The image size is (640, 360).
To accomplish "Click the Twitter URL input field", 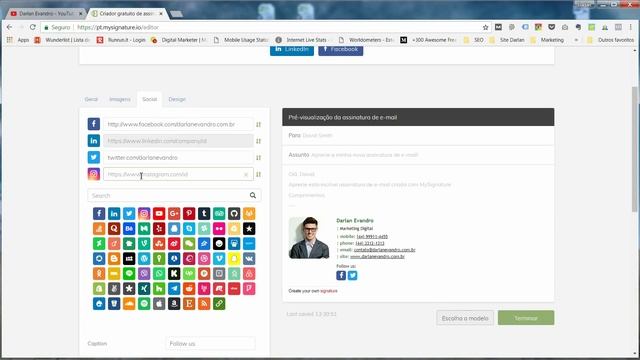I will [178, 158].
